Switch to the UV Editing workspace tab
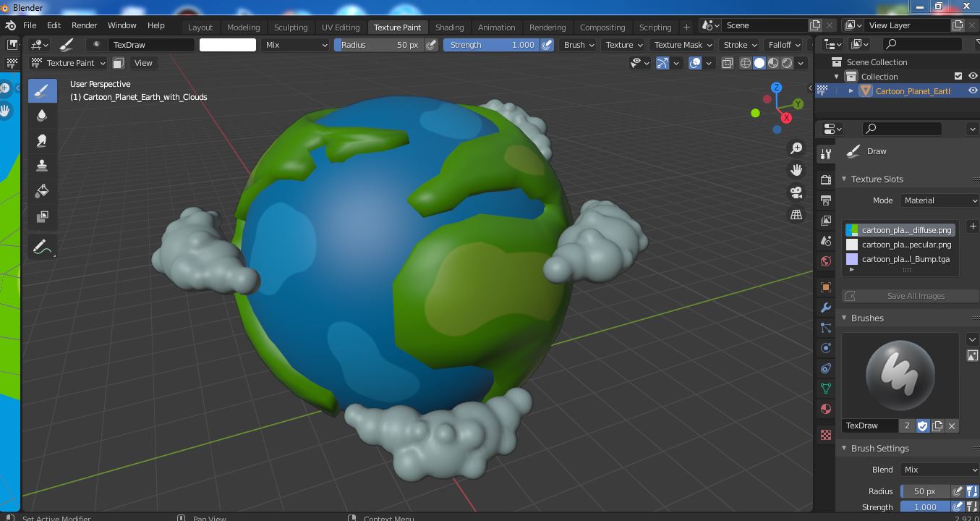 [x=341, y=27]
